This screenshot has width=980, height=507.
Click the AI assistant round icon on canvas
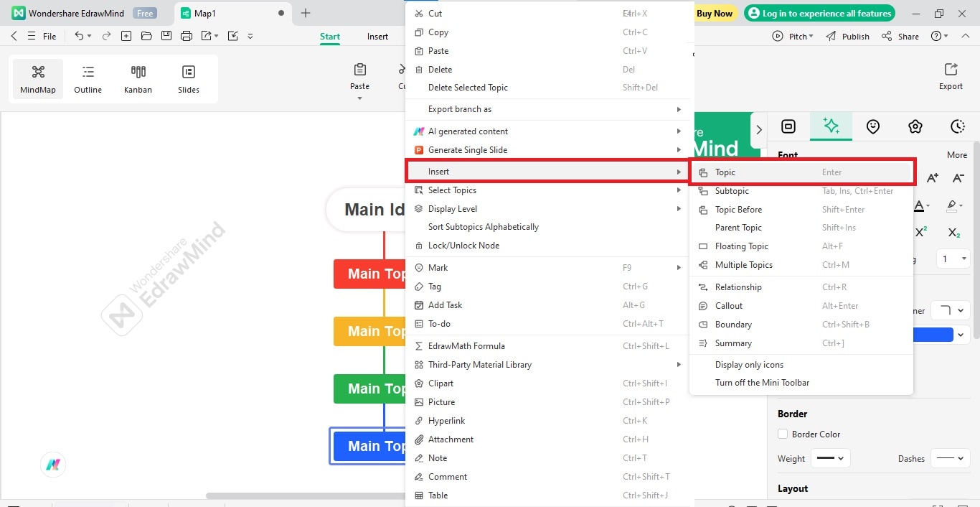[x=53, y=465]
